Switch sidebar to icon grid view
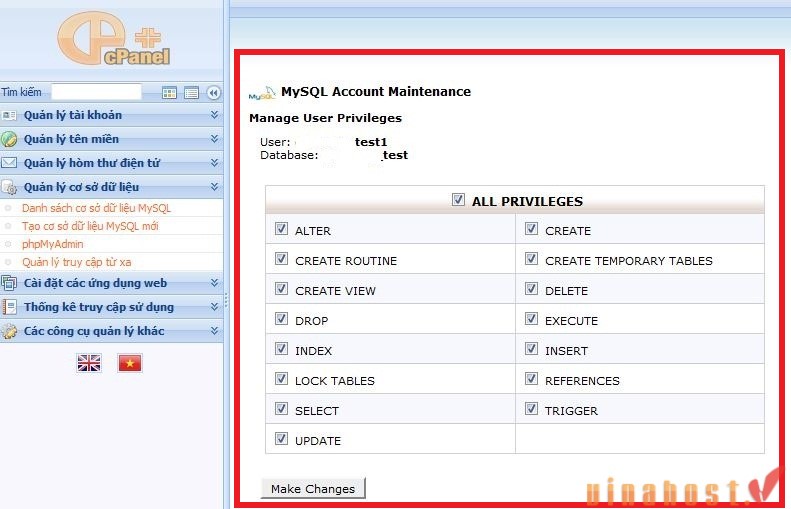Viewport: 791px width, 509px height. 169,93
